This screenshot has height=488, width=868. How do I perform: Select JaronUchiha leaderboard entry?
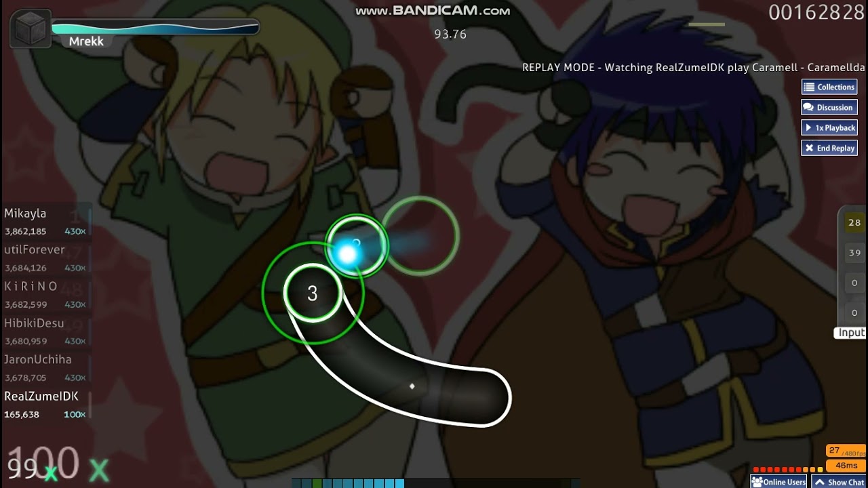pos(45,368)
